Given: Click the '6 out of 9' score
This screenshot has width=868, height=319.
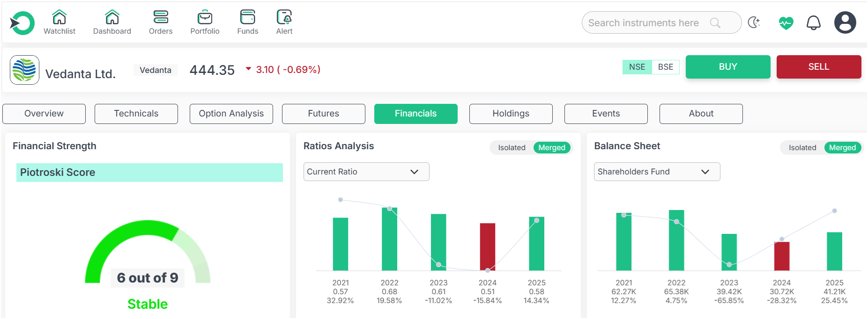Looking at the screenshot, I should (148, 278).
